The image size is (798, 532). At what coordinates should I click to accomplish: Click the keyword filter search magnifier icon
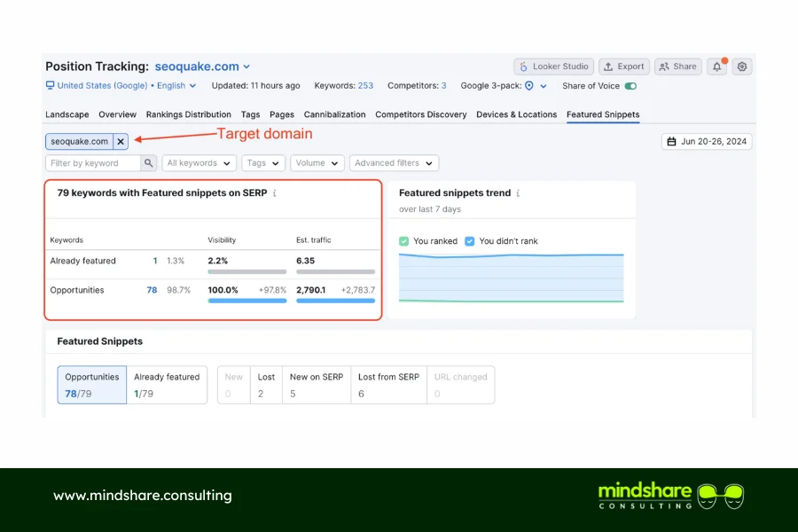pyautogui.click(x=148, y=163)
